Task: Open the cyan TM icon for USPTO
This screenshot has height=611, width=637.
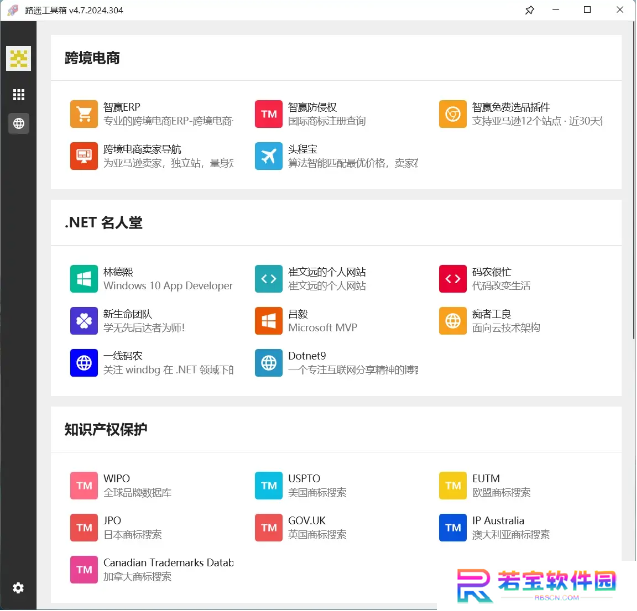Action: (269, 485)
